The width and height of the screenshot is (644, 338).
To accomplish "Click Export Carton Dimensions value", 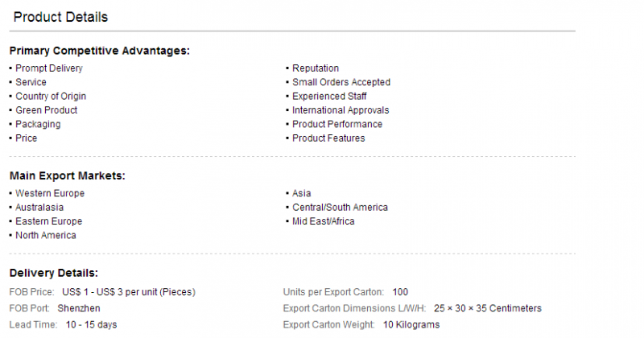I will (x=488, y=308).
